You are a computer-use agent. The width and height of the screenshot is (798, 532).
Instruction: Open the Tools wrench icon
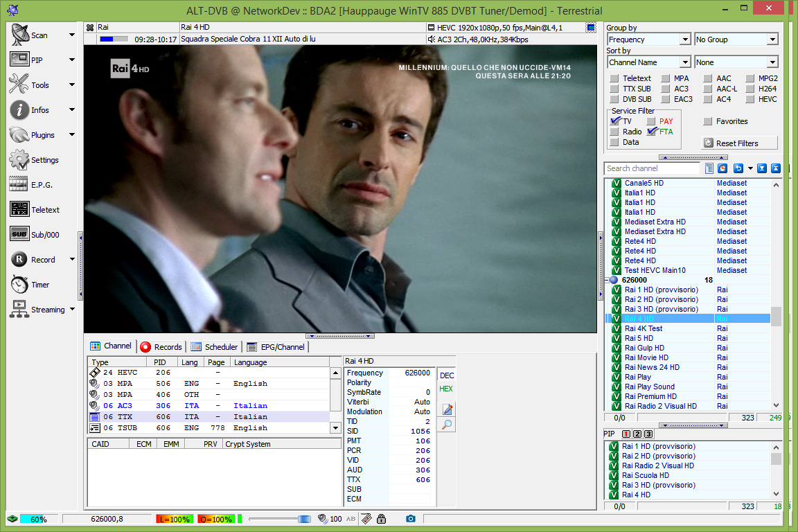click(19, 85)
